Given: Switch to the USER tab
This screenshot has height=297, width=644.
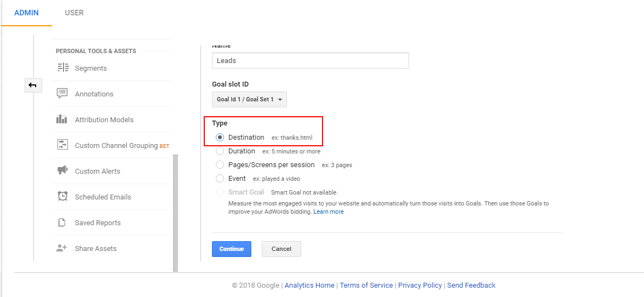Looking at the screenshot, I should click(74, 13).
